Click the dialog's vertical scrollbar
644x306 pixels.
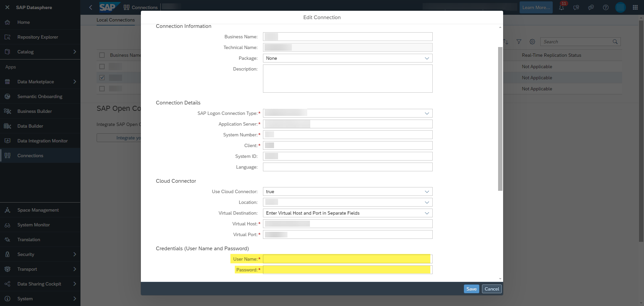pos(500,119)
